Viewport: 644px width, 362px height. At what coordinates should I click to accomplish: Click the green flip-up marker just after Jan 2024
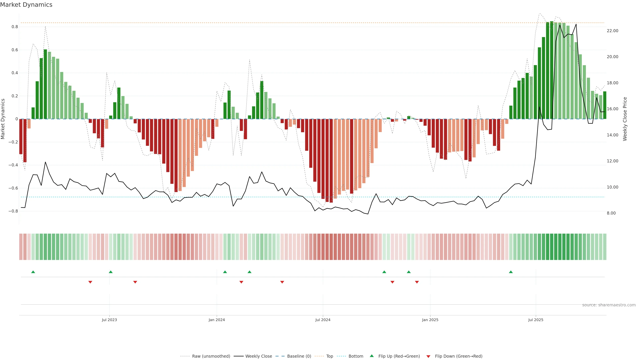point(225,272)
